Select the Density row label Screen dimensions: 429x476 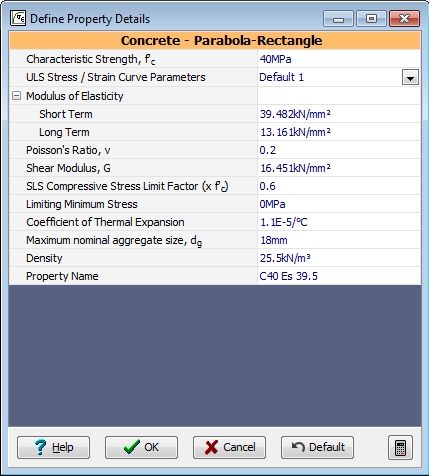tap(44, 258)
